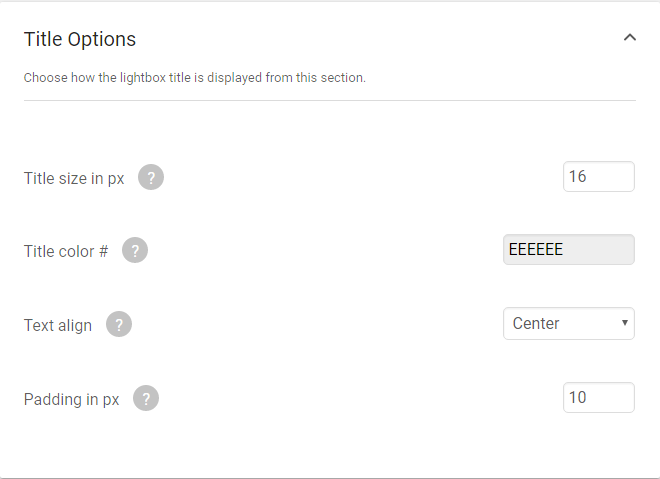The height and width of the screenshot is (479, 660).
Task: Click the lightbox title description text
Action: (x=194, y=78)
